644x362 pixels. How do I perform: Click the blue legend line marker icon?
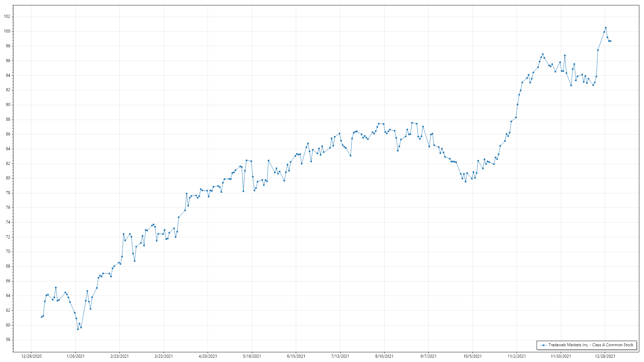[543, 345]
